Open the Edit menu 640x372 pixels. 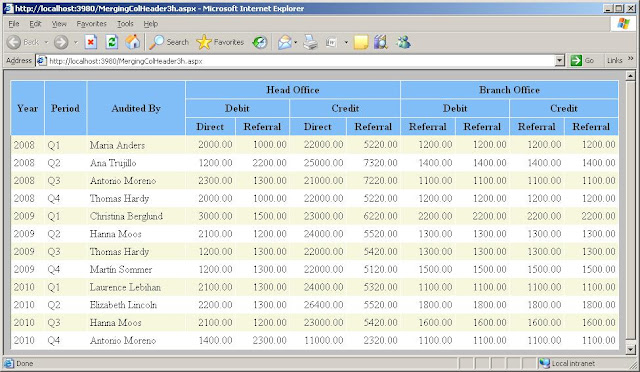[x=36, y=24]
